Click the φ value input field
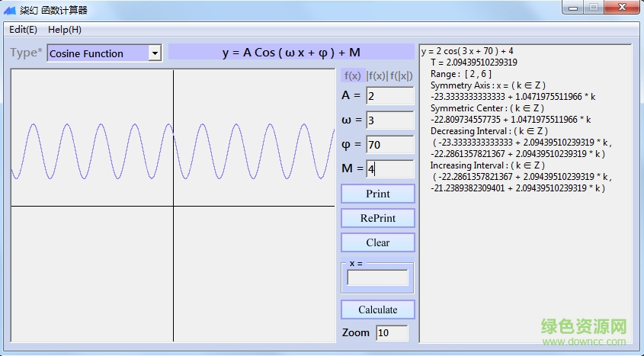This screenshot has width=644, height=356. [389, 145]
